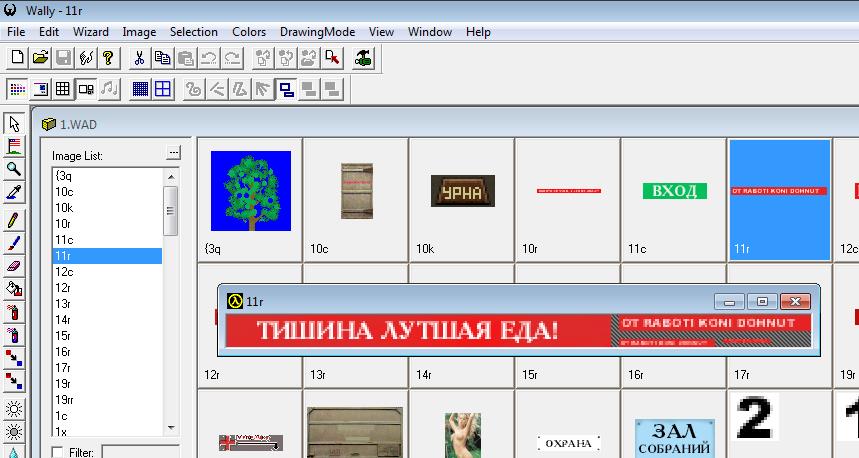Select the Eraser tool
This screenshot has height=458, width=859.
[x=14, y=265]
